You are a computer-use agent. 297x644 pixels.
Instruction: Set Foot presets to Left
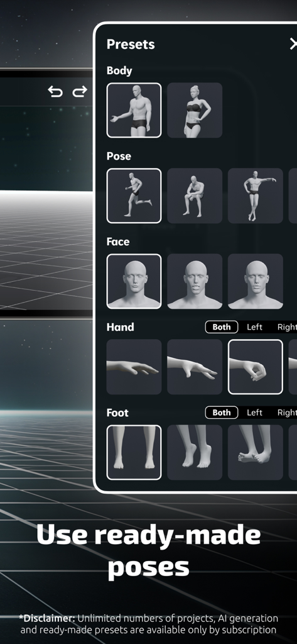[254, 413]
